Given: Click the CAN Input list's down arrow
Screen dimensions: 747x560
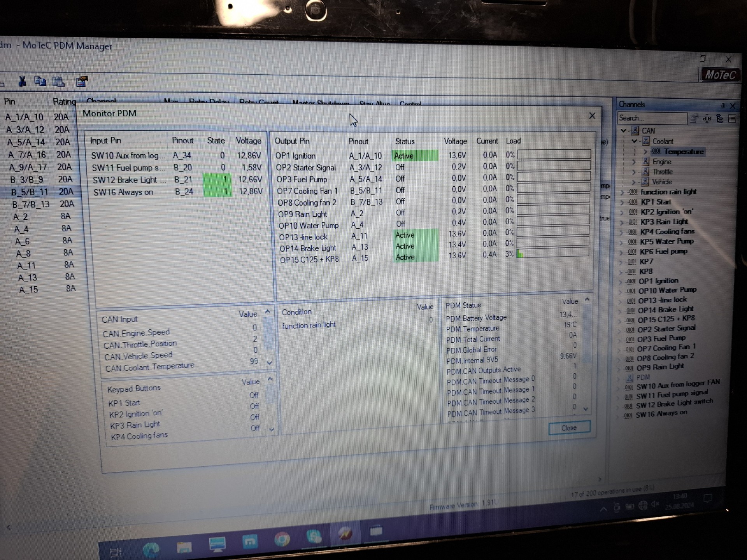Looking at the screenshot, I should 269,362.
